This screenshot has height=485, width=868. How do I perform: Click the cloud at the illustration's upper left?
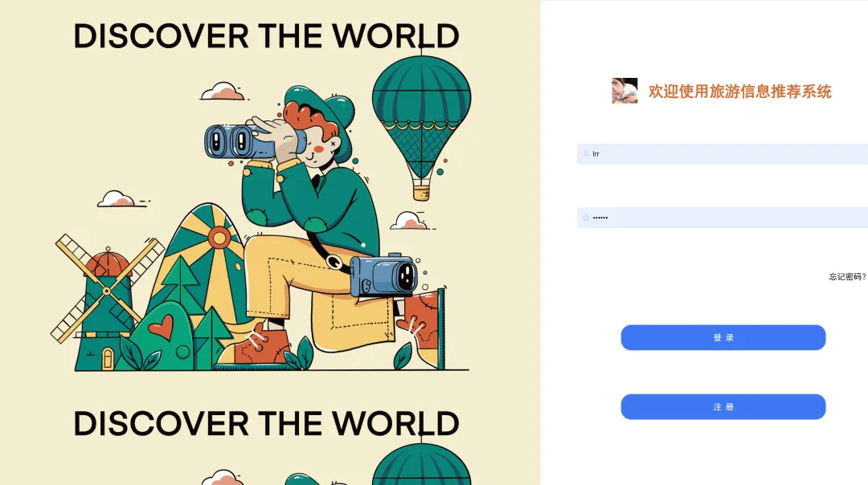tap(223, 92)
